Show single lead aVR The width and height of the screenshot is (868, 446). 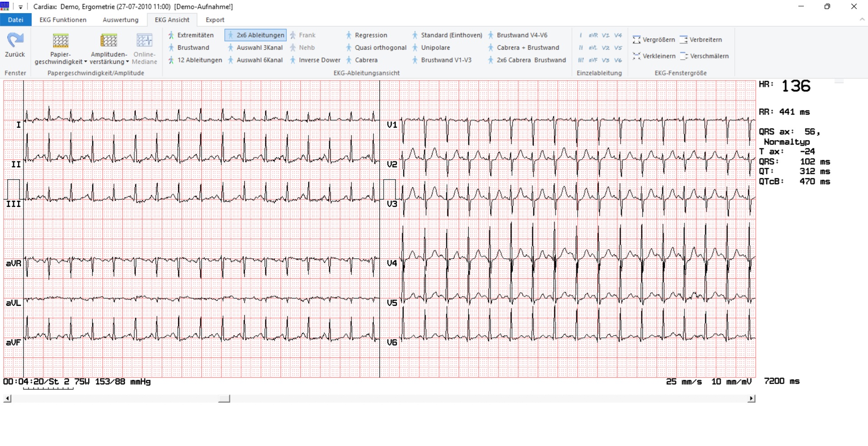593,35
